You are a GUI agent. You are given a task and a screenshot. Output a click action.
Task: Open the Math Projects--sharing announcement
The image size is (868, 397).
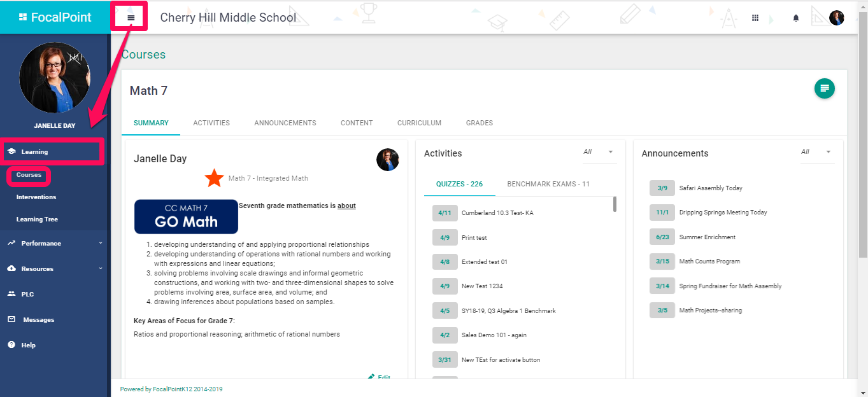(x=711, y=310)
